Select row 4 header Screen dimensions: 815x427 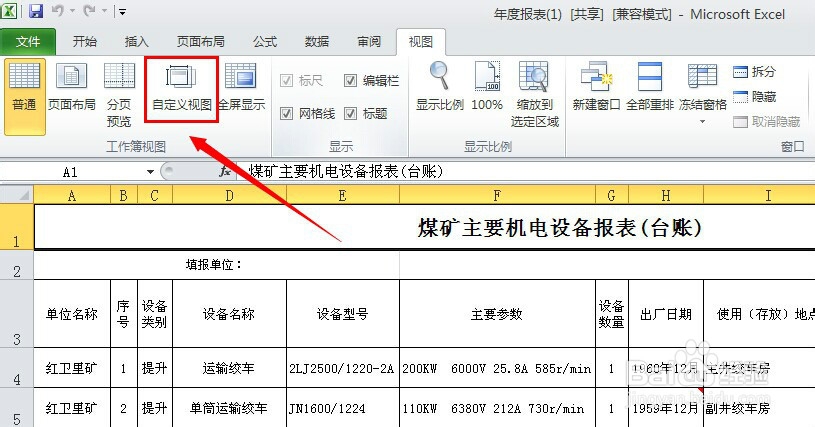tap(17, 368)
